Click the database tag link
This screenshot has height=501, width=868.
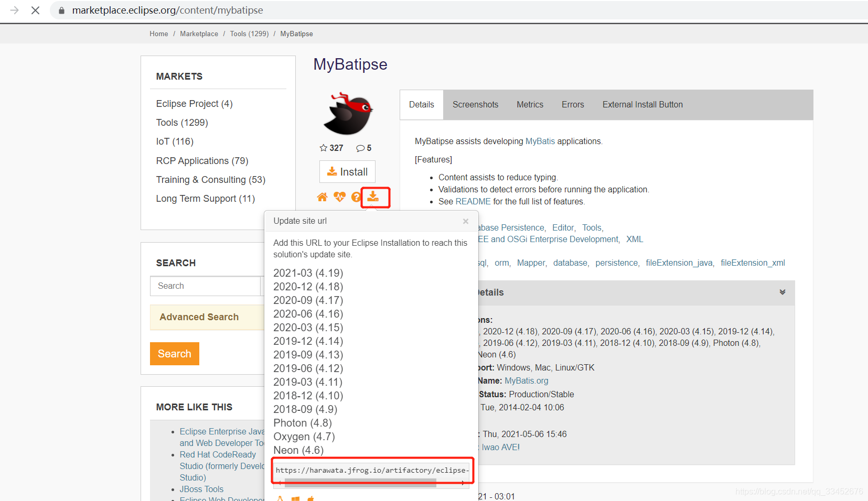tap(570, 263)
